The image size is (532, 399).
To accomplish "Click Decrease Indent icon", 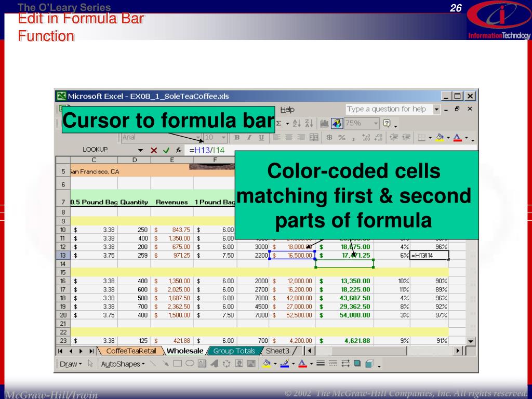I will 394,137.
